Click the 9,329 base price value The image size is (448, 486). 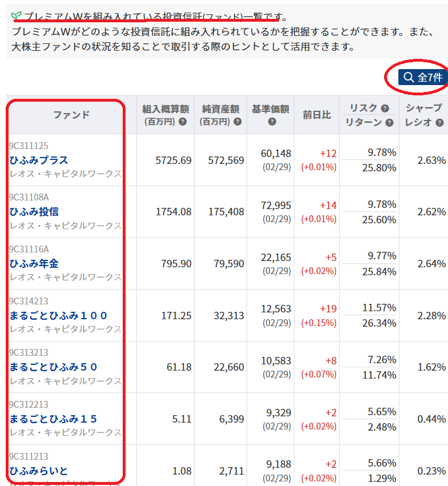click(279, 413)
